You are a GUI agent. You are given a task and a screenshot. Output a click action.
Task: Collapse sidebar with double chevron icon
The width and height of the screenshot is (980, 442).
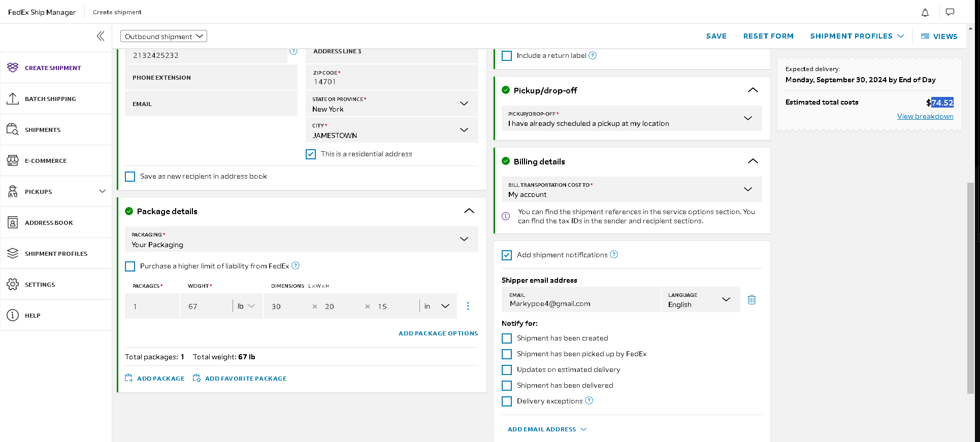click(x=101, y=36)
